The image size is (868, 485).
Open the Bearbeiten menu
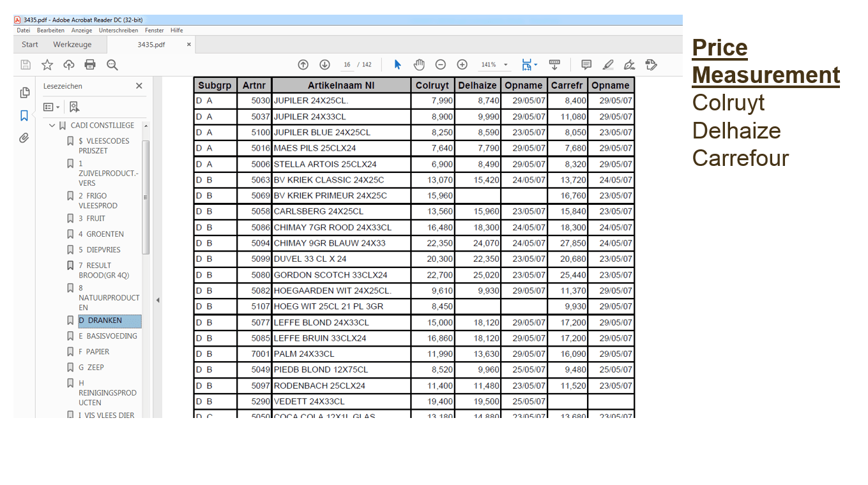[50, 30]
